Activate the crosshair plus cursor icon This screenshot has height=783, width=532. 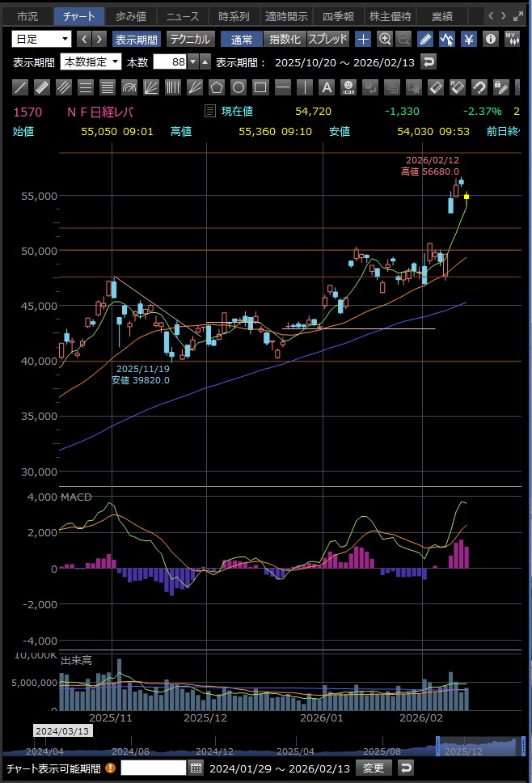coord(364,39)
